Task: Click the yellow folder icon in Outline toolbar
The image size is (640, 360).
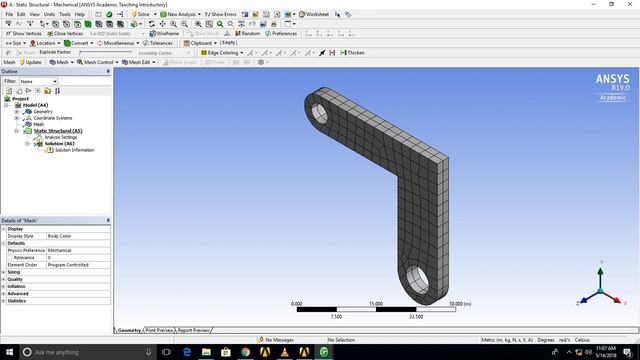Action: point(47,91)
